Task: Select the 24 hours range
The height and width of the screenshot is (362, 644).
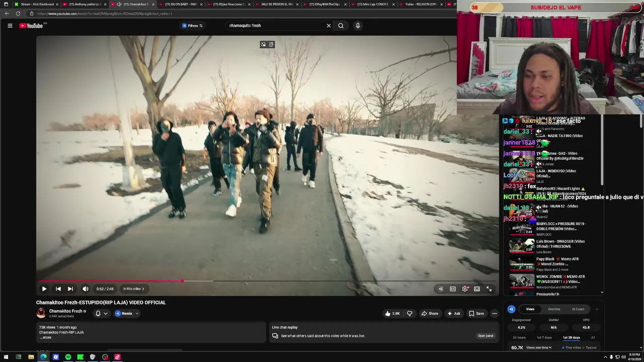Action: click(x=519, y=338)
